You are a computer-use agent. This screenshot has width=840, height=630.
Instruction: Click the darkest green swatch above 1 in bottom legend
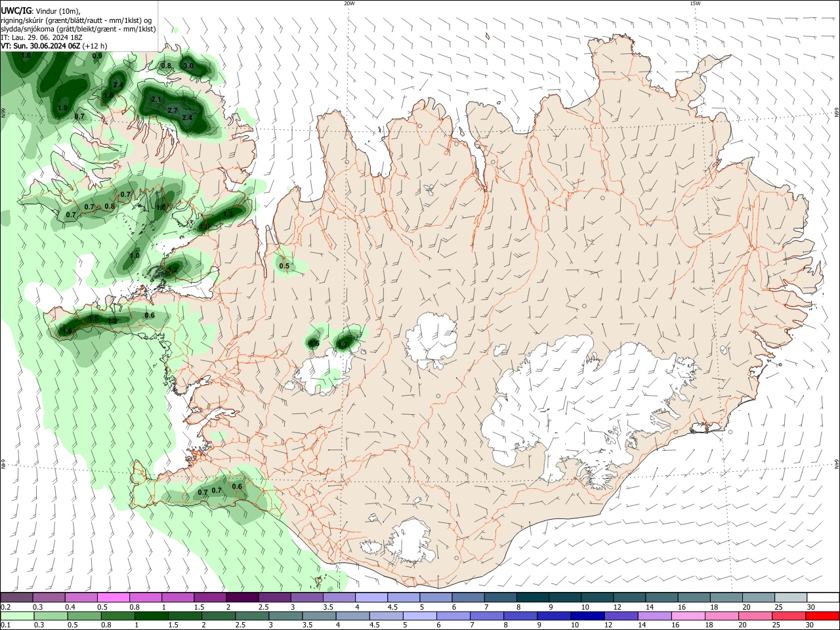pyautogui.click(x=150, y=616)
